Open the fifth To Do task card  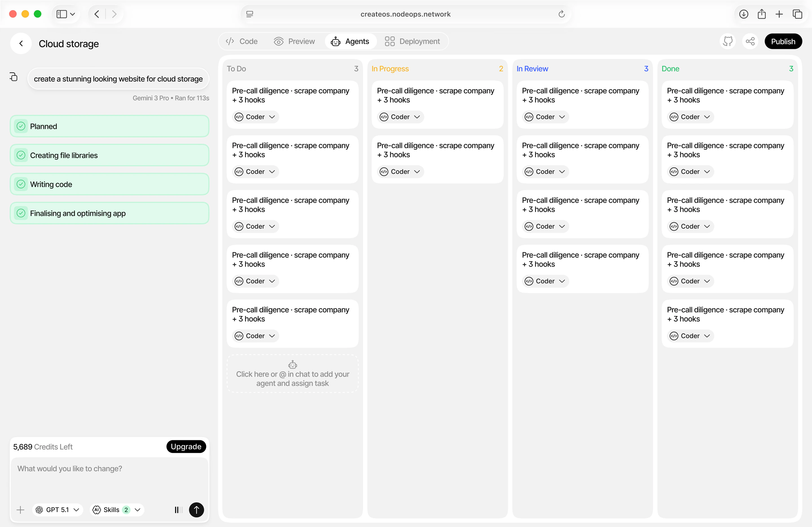[x=292, y=323]
